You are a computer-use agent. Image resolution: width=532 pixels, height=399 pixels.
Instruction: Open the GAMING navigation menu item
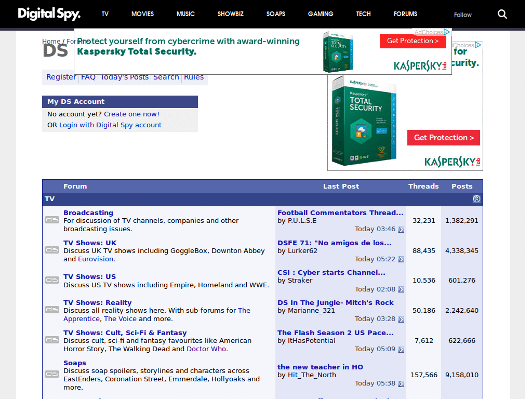tap(321, 14)
